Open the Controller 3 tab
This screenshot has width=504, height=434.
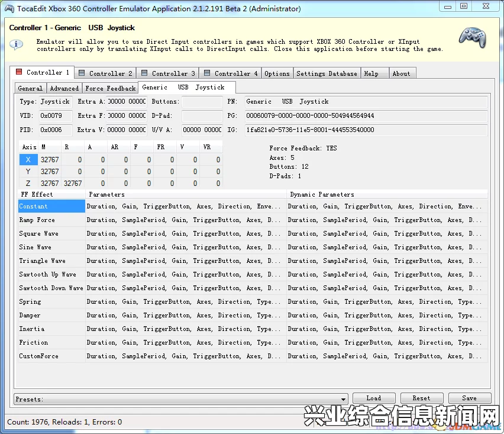pos(168,73)
